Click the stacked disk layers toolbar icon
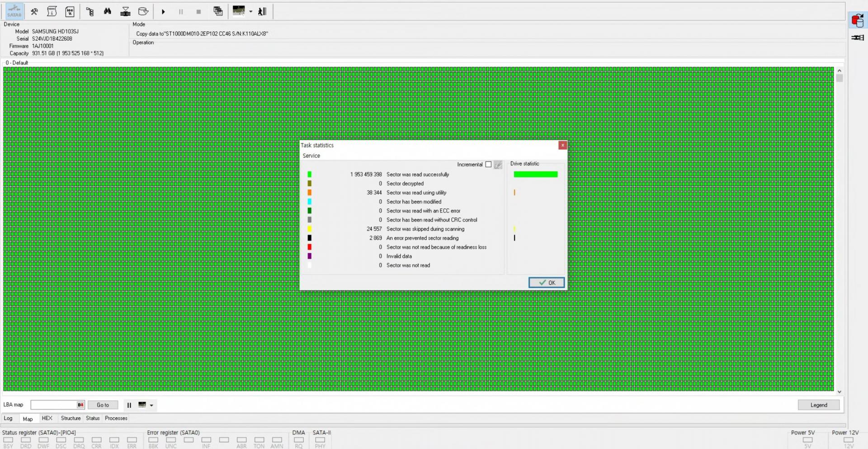 [125, 12]
